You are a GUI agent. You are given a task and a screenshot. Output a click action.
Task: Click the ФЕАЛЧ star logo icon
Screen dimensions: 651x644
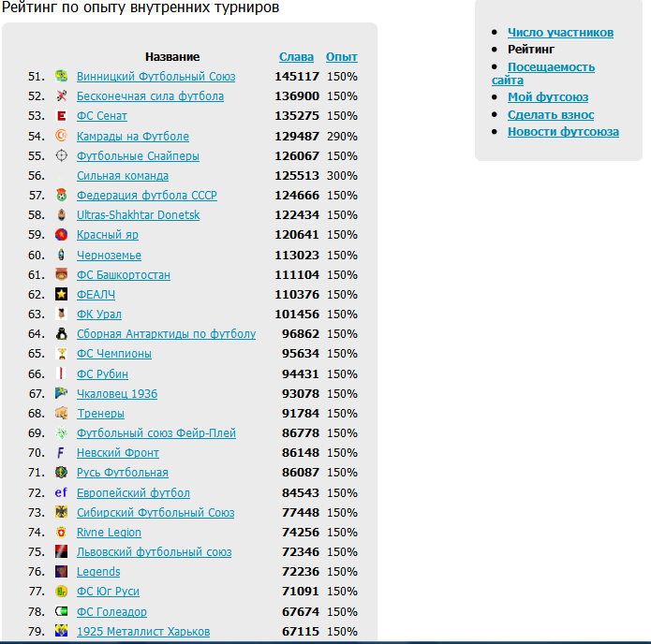[61, 294]
